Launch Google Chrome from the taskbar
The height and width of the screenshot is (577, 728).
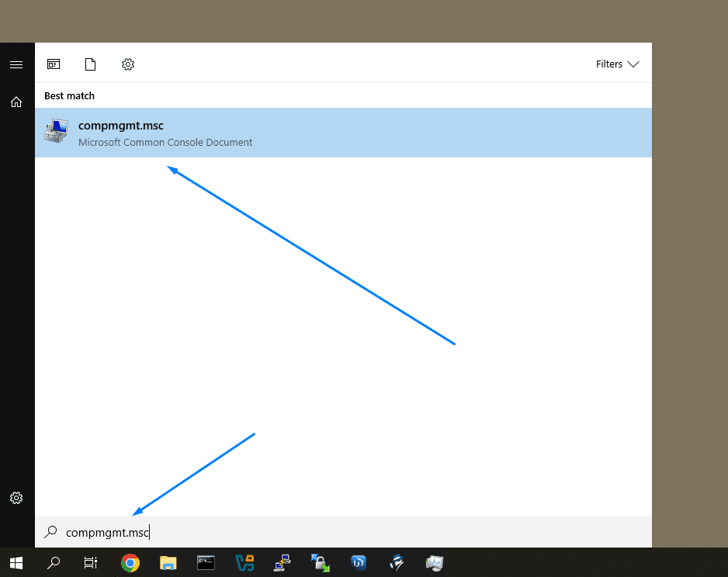(x=130, y=562)
